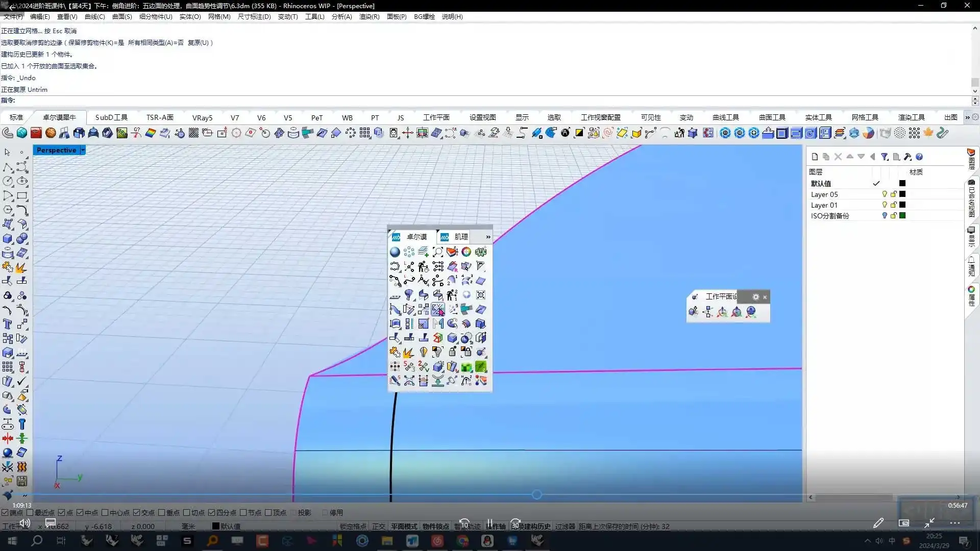Expand the floating palette overflow chevron
Viewport: 980px width, 551px height.
point(488,237)
